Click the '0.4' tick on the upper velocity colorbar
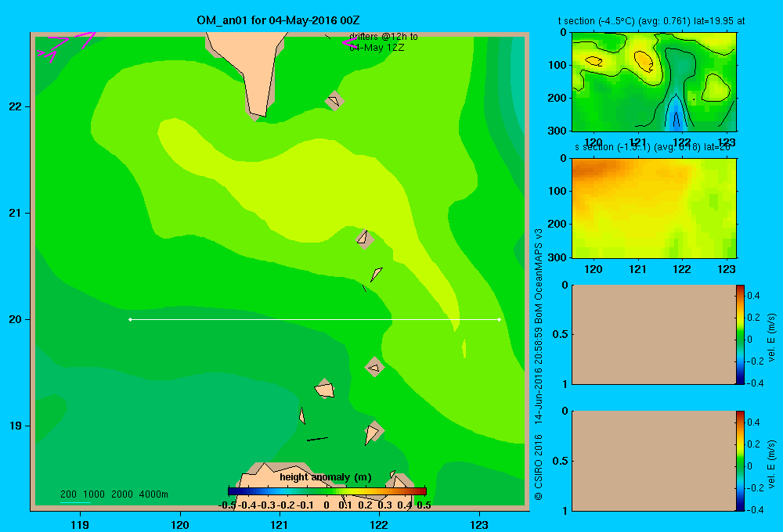This screenshot has height=532, width=783. (x=753, y=296)
